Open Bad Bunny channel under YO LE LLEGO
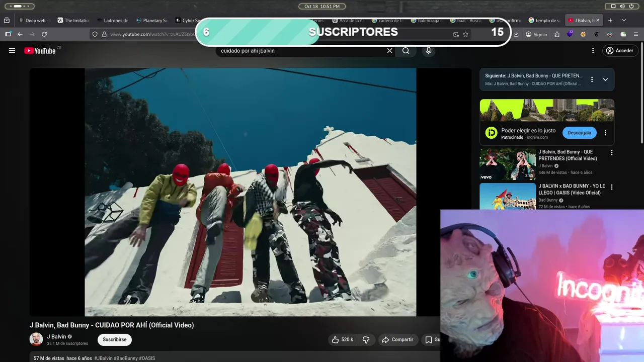Image resolution: width=644 pixels, height=362 pixels. (548, 200)
